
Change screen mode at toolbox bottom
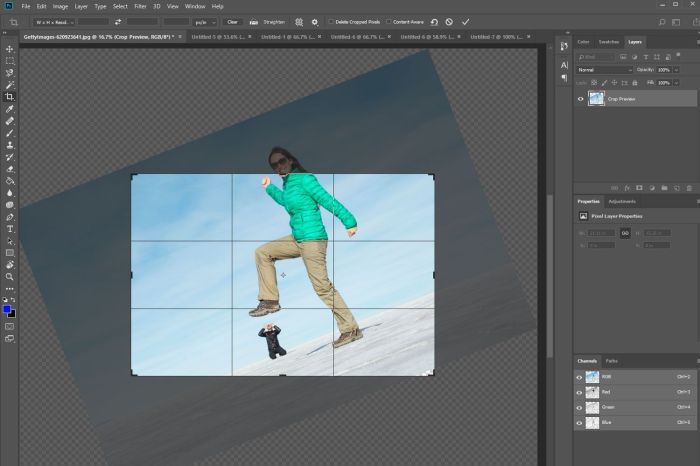(9, 339)
